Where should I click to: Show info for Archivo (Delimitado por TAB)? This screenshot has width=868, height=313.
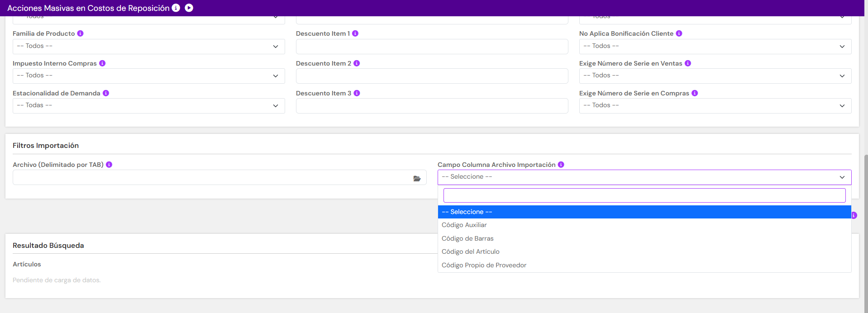pos(109,165)
